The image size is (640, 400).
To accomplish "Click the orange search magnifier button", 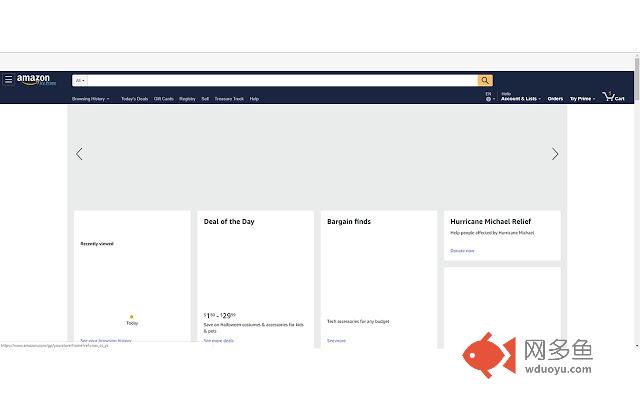I will tap(485, 80).
